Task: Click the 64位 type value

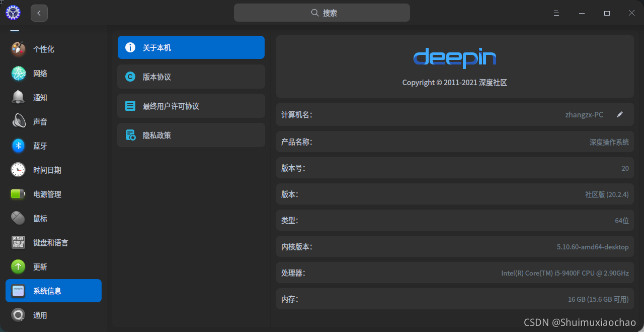Action: (x=622, y=221)
